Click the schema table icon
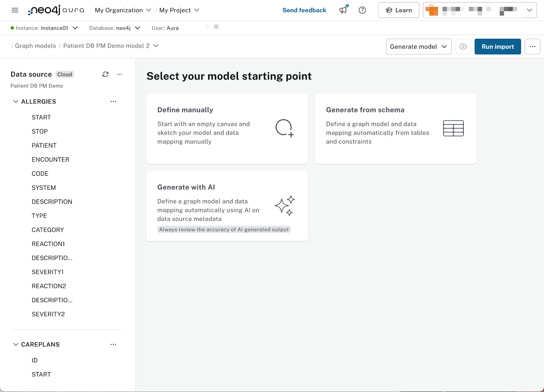Viewport: 544px width, 392px height. click(453, 128)
